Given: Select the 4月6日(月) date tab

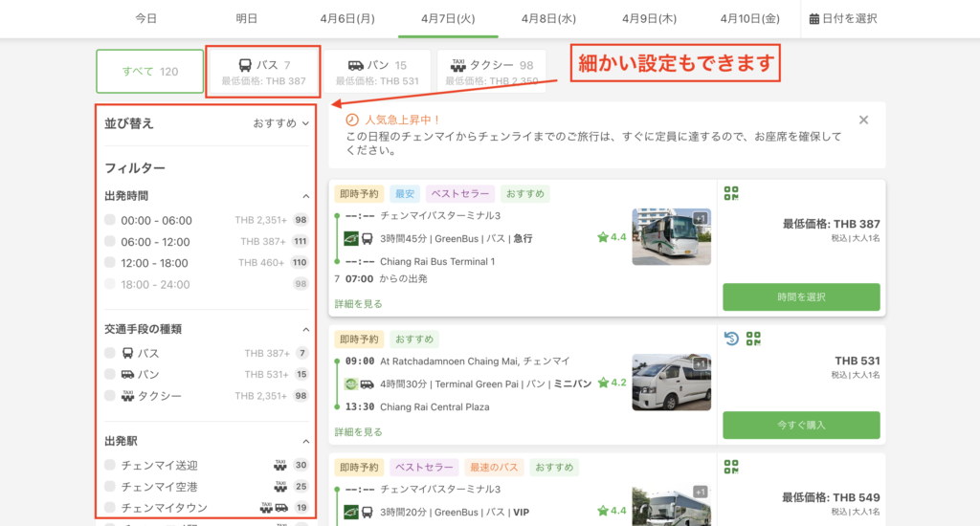Looking at the screenshot, I should 347,19.
